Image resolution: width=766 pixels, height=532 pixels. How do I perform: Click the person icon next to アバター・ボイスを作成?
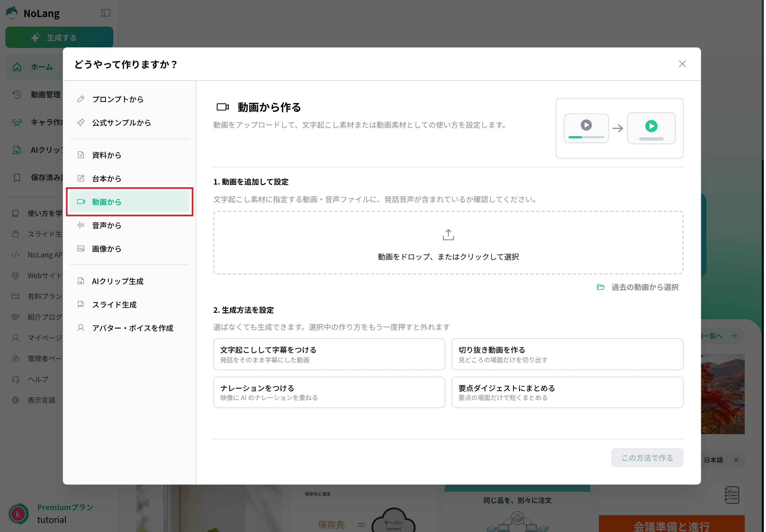click(81, 328)
